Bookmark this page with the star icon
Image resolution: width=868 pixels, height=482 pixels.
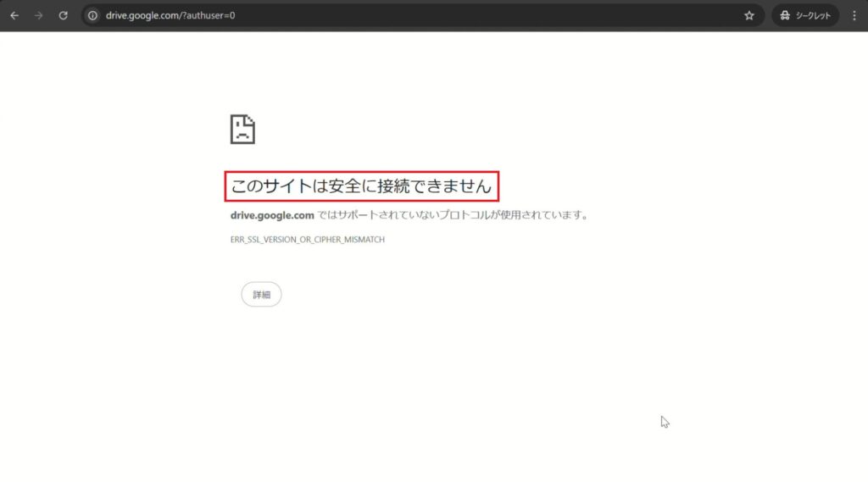pos(748,15)
